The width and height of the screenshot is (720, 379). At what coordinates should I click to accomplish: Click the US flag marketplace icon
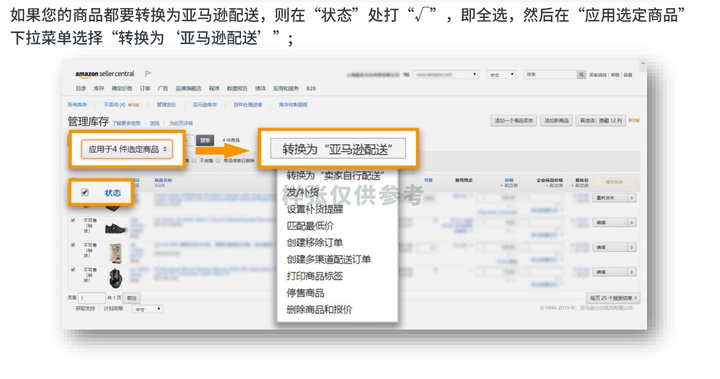[x=406, y=74]
